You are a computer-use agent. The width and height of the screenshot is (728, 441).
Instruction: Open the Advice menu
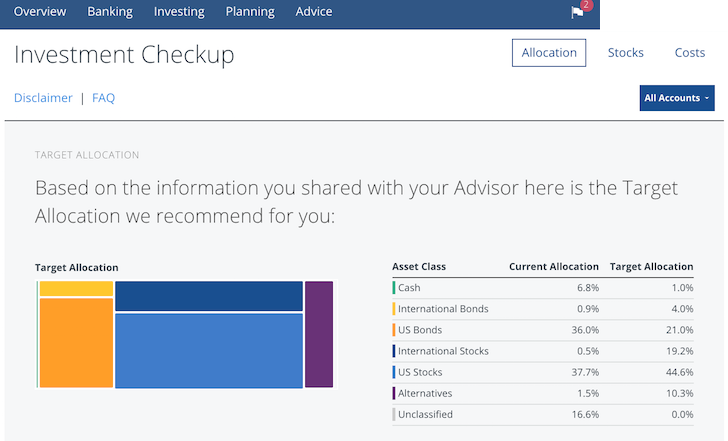[314, 12]
